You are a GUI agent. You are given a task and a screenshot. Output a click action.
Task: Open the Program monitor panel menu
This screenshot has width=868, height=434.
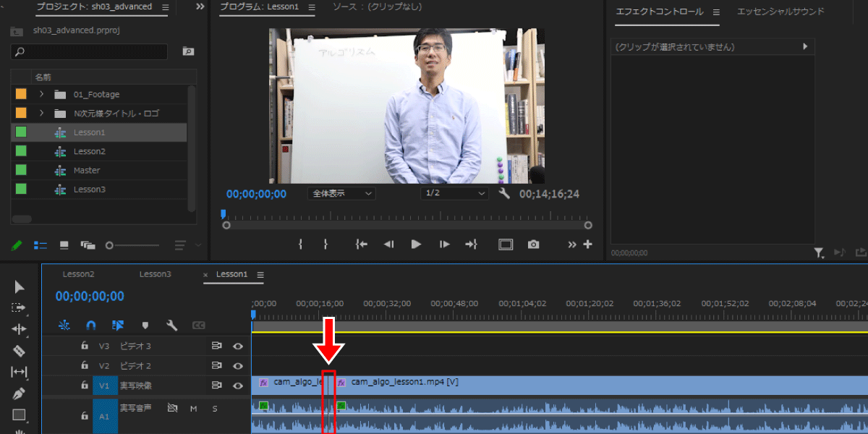(311, 7)
